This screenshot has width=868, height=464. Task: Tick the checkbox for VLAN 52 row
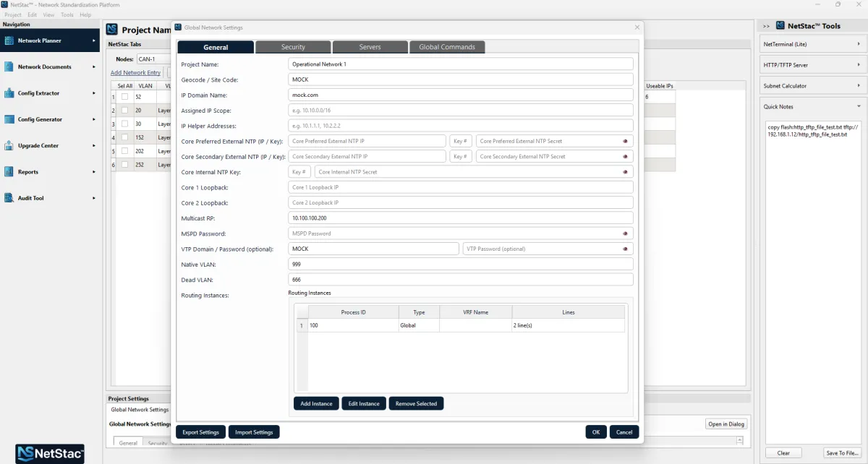pos(124,96)
